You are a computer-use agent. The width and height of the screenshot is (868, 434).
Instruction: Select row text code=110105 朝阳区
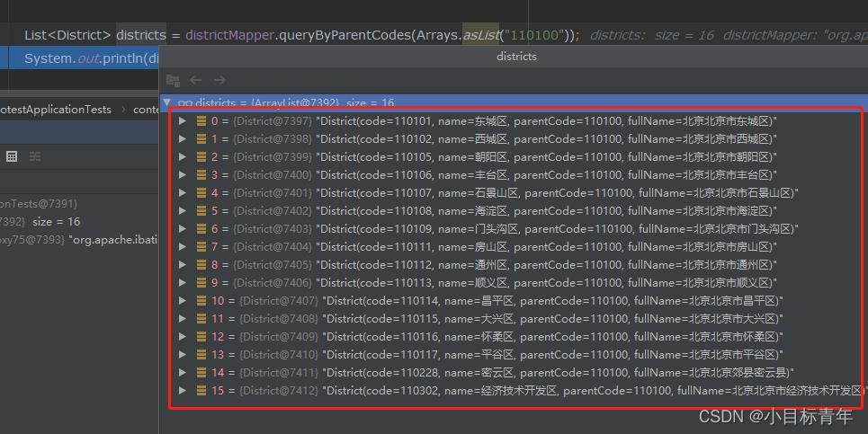(x=546, y=156)
